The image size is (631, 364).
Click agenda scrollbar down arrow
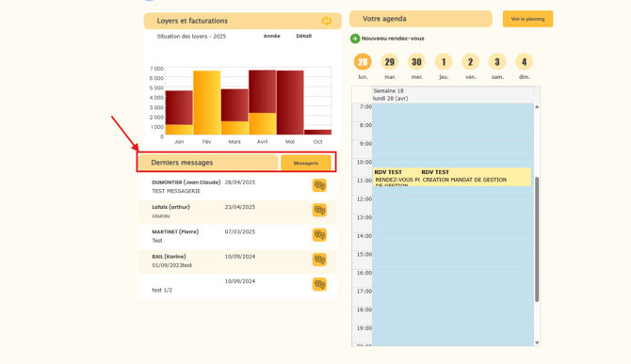click(x=537, y=342)
